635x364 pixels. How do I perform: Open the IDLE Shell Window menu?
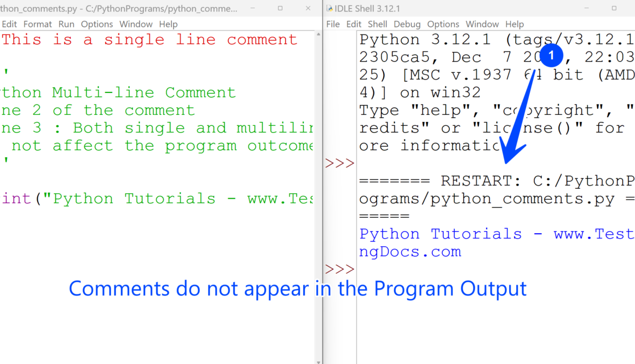point(482,24)
